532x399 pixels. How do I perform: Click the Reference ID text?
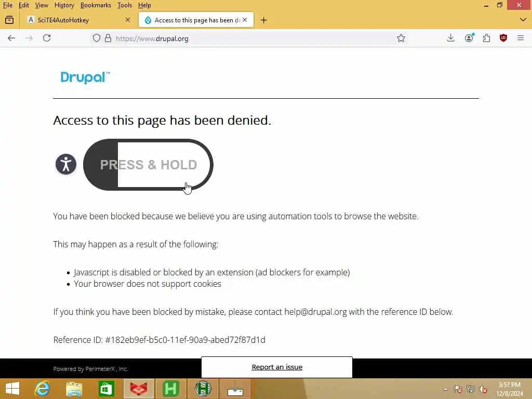pos(159,340)
